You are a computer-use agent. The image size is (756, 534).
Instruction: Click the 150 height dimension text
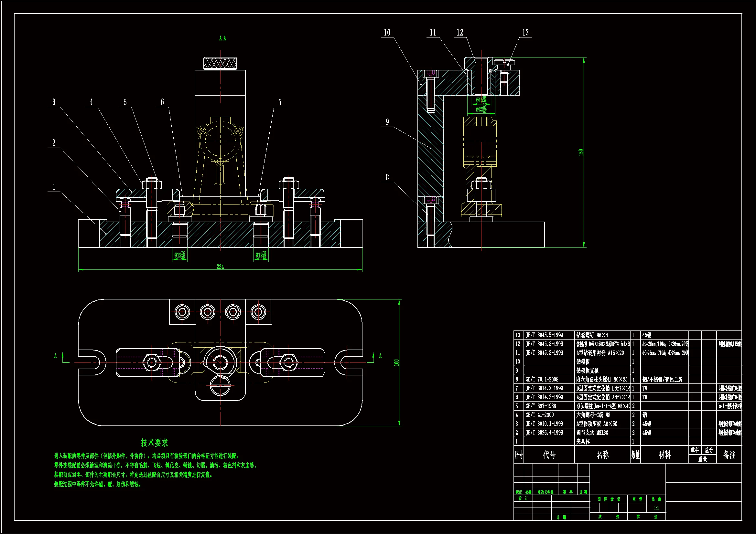(x=580, y=152)
